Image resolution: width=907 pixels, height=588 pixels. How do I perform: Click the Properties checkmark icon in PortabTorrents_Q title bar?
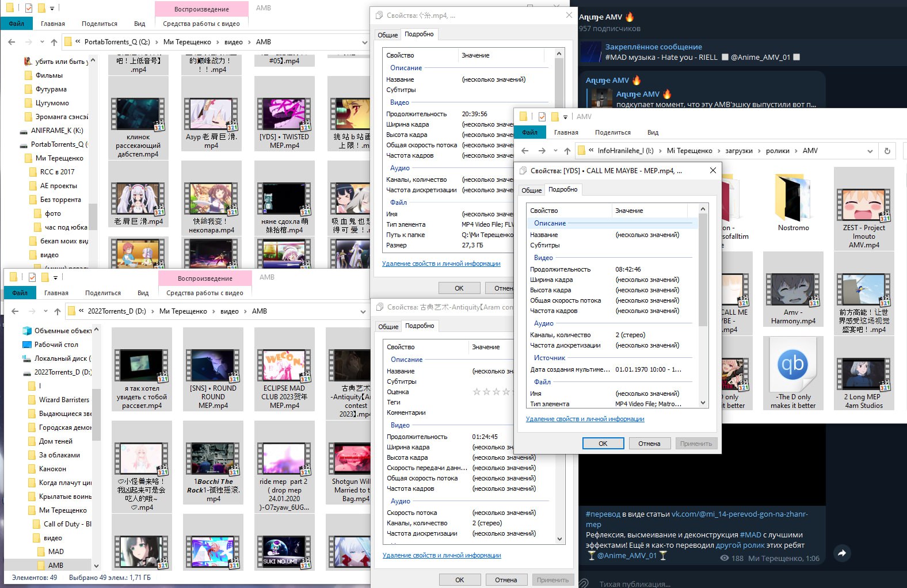(x=28, y=8)
